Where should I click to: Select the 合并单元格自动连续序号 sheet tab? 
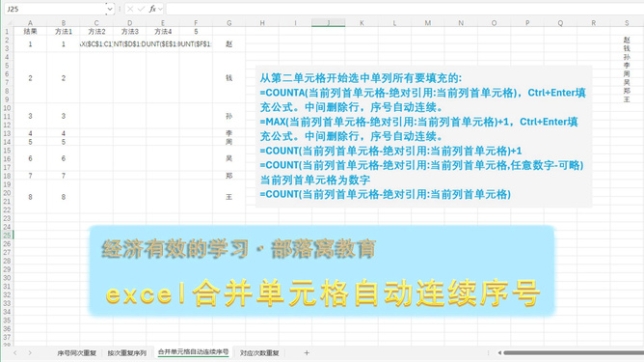click(x=193, y=352)
